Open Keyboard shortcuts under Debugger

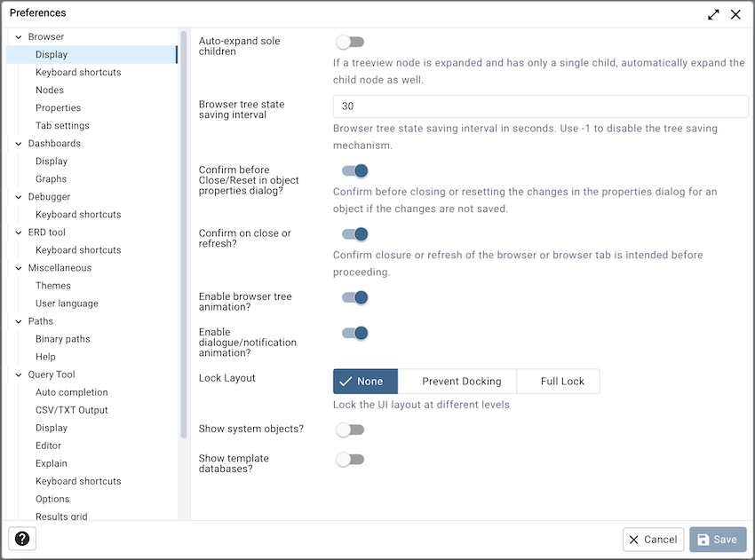[x=78, y=215]
